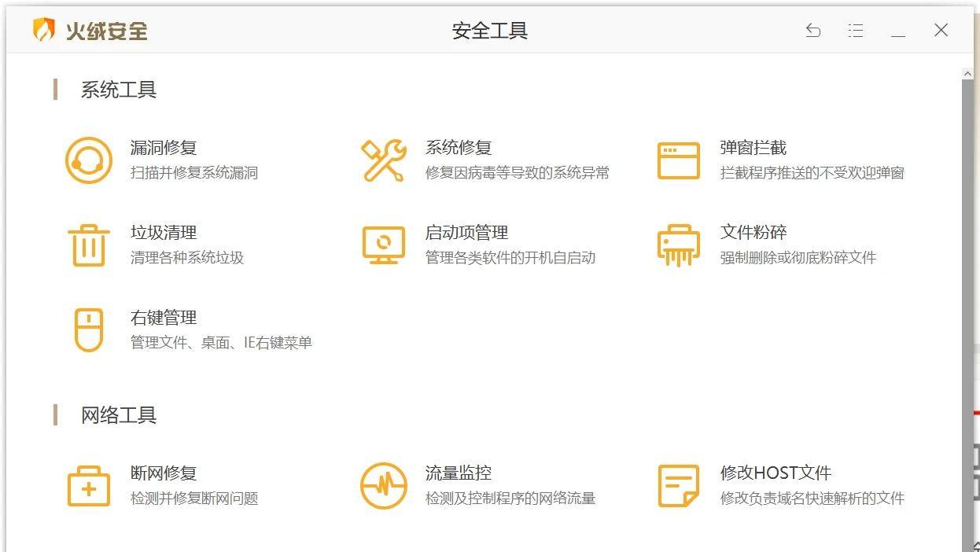980x552 pixels.
Task: Click the 漏洞修复 text label
Action: coord(162,147)
